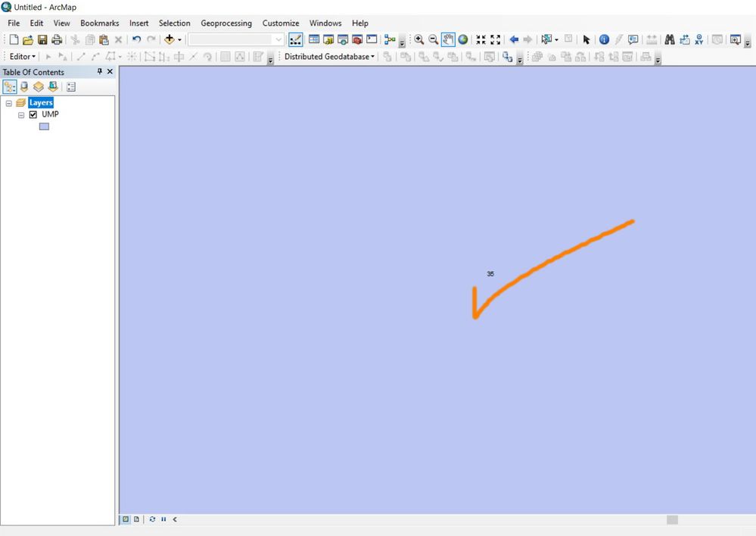Collapse the Layers data frame tree
Screen dimensions: 756x536
point(8,103)
